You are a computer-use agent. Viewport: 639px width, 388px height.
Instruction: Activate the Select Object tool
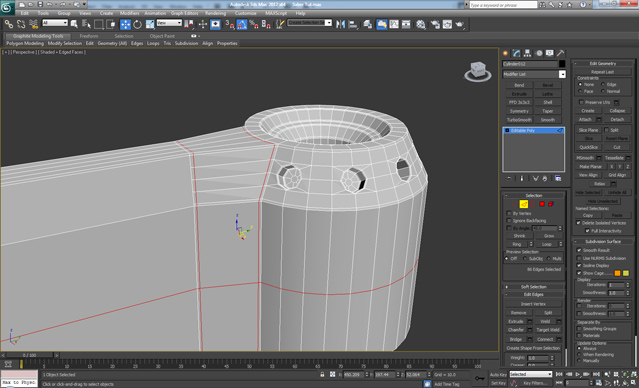pyautogui.click(x=74, y=24)
